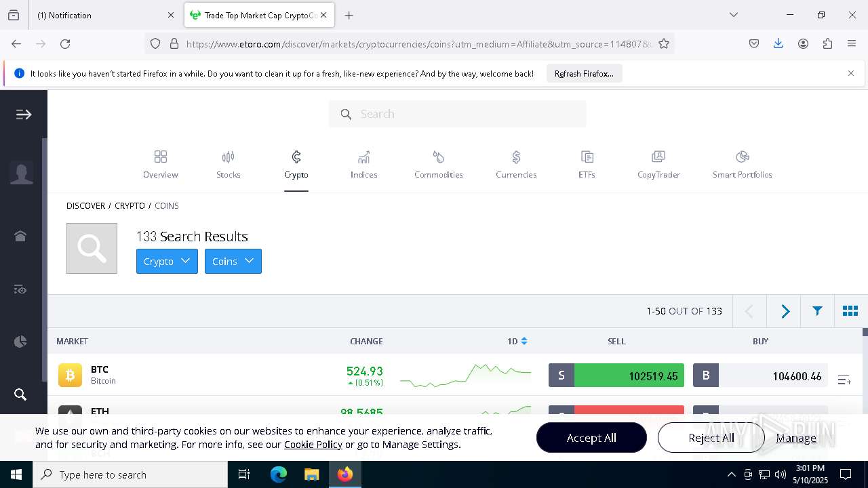Select the Crypto category tab
Screen dimensions: 868x488
[x=296, y=165]
